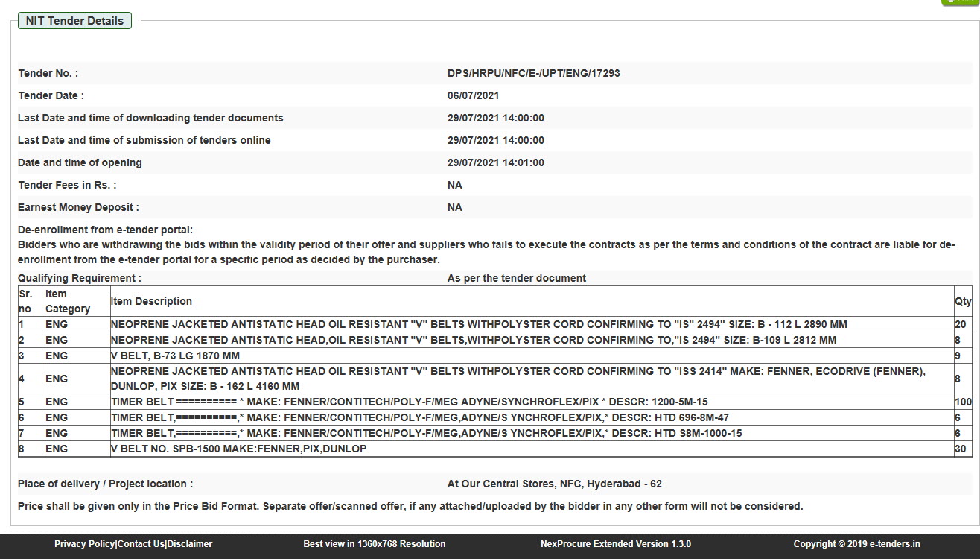Click the NIT Tender Details heading
The width and height of the screenshot is (980, 559).
(74, 21)
